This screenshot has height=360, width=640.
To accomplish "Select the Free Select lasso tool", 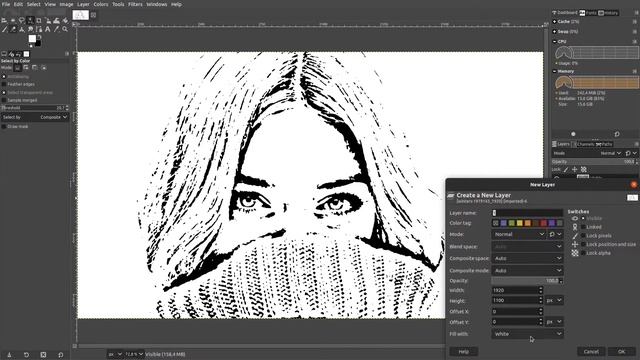I will [x=22, y=20].
